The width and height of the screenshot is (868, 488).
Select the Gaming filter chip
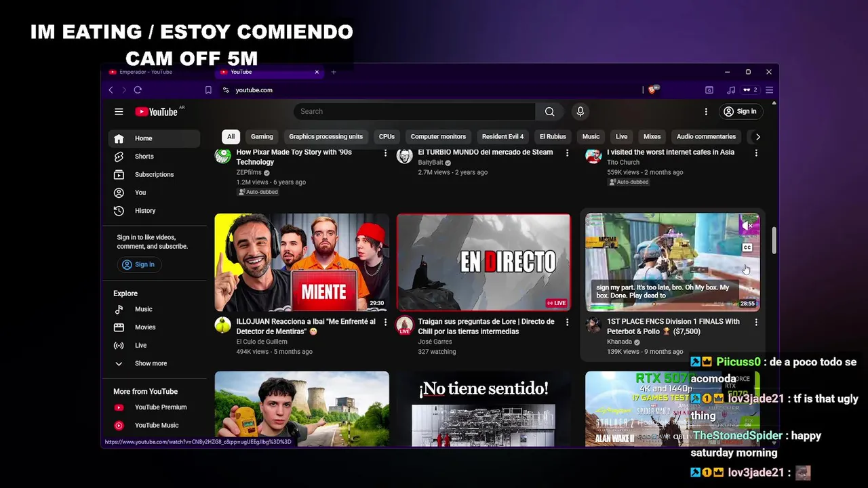(262, 136)
